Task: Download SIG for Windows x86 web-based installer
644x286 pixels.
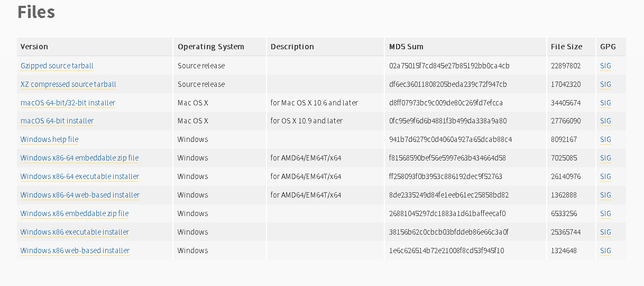Action: (605, 251)
